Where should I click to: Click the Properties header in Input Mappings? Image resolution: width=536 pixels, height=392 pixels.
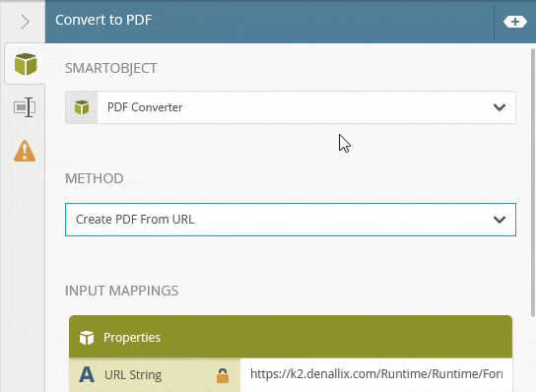tap(291, 337)
